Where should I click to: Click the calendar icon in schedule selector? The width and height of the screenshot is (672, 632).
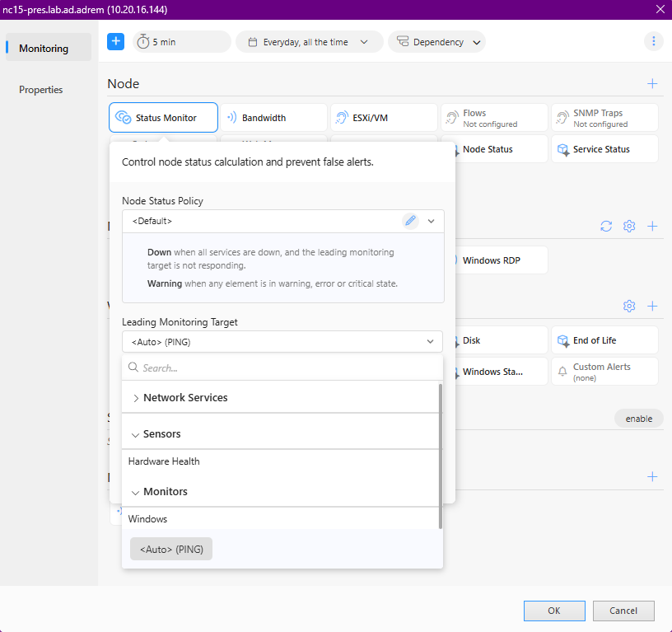coord(253,42)
